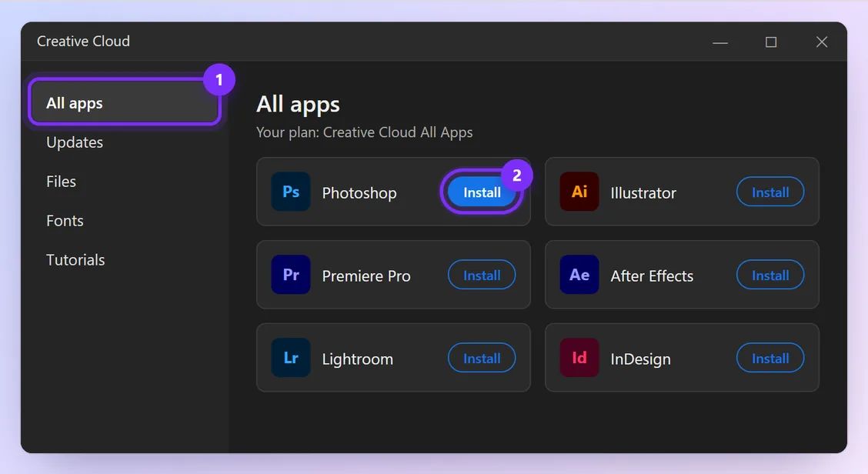The image size is (868, 474).
Task: Click the Lightroom app name
Action: pos(358,359)
